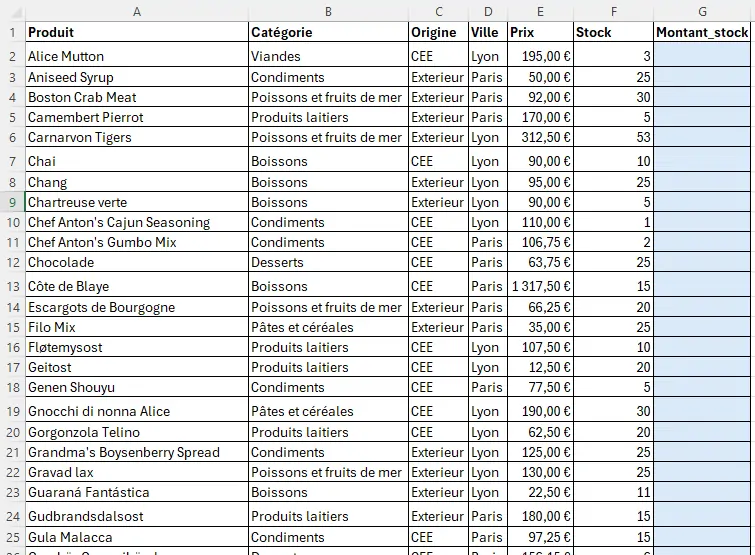
Task: Click the Origine header cell
Action: [438, 32]
